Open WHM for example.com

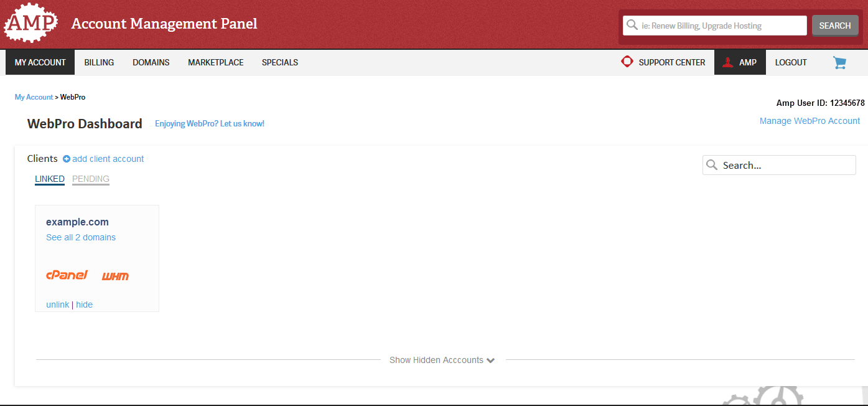click(116, 276)
